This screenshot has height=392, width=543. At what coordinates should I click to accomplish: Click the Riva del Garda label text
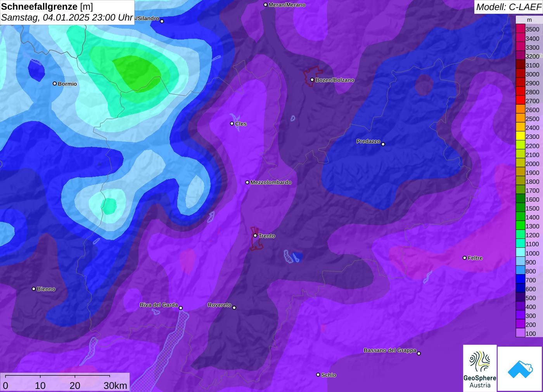pos(159,305)
